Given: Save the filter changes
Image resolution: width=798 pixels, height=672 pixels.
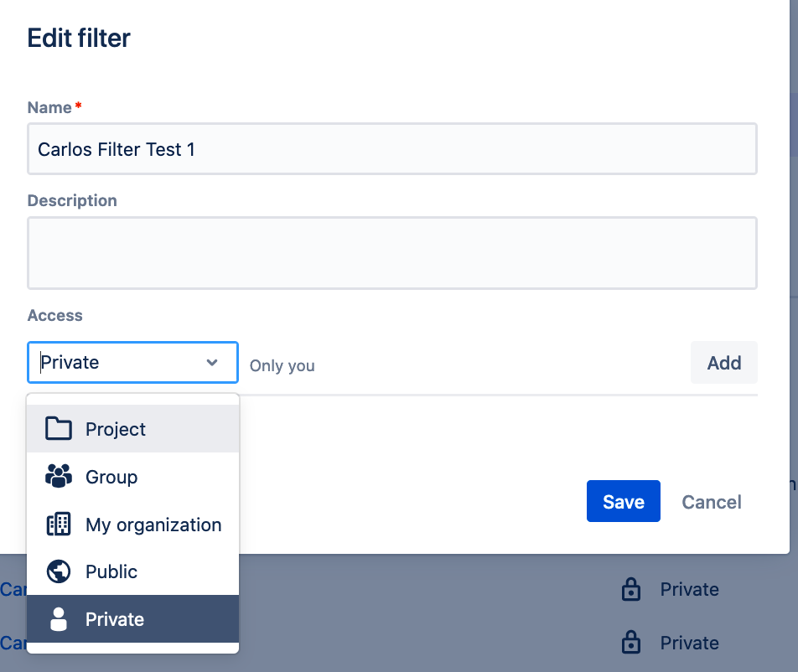Looking at the screenshot, I should tap(623, 502).
